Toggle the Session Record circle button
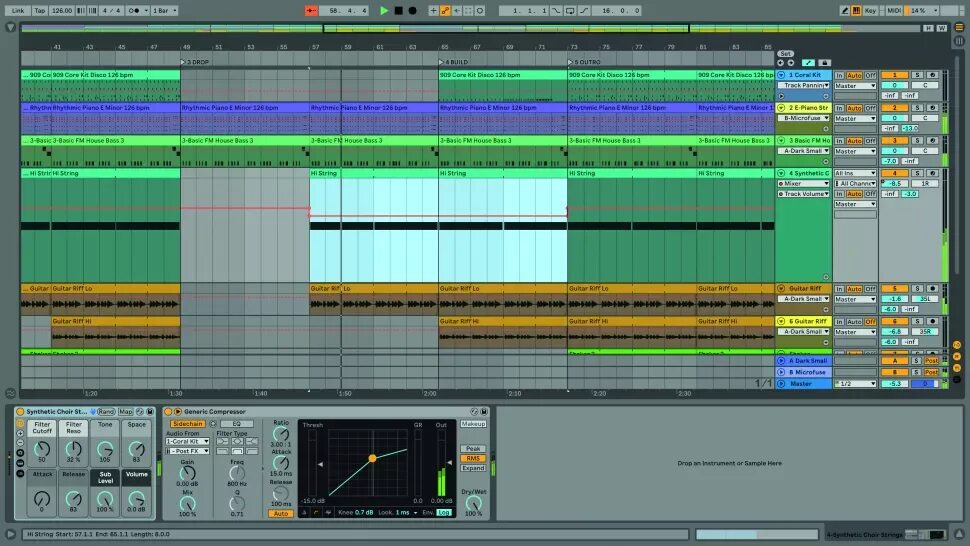 (480, 11)
